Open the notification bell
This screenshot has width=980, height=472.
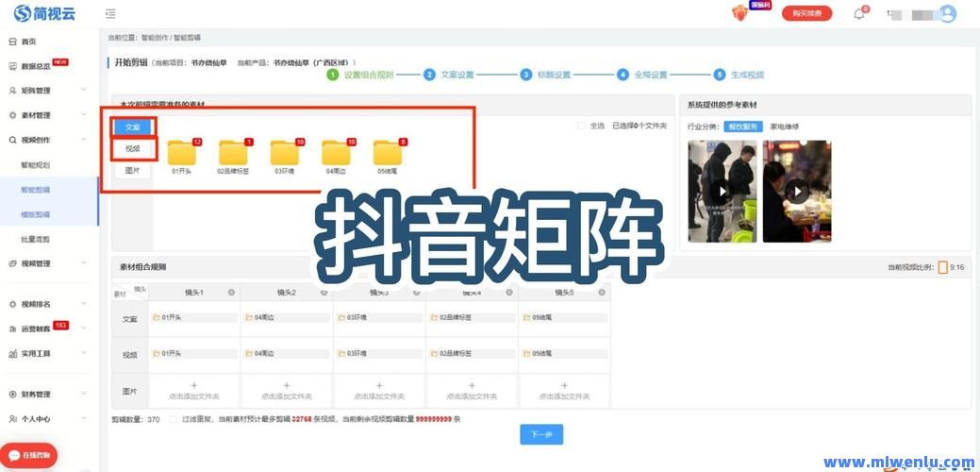pyautogui.click(x=858, y=13)
